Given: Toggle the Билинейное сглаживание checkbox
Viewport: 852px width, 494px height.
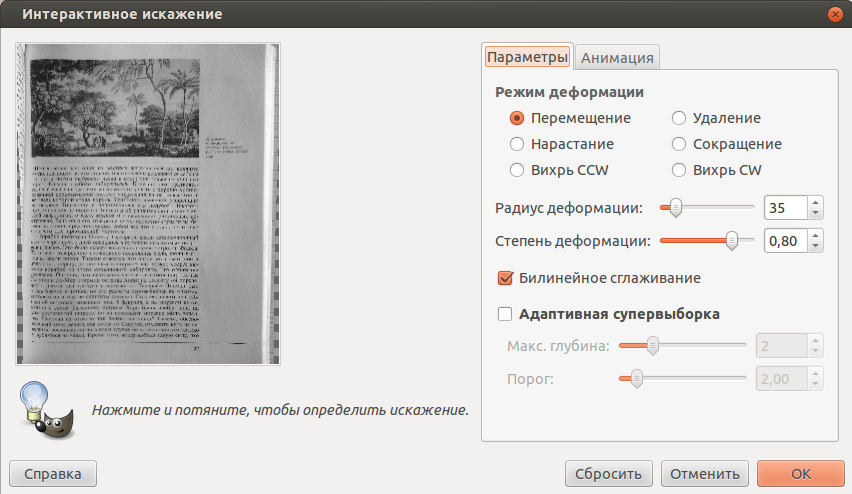Looking at the screenshot, I should pos(505,278).
